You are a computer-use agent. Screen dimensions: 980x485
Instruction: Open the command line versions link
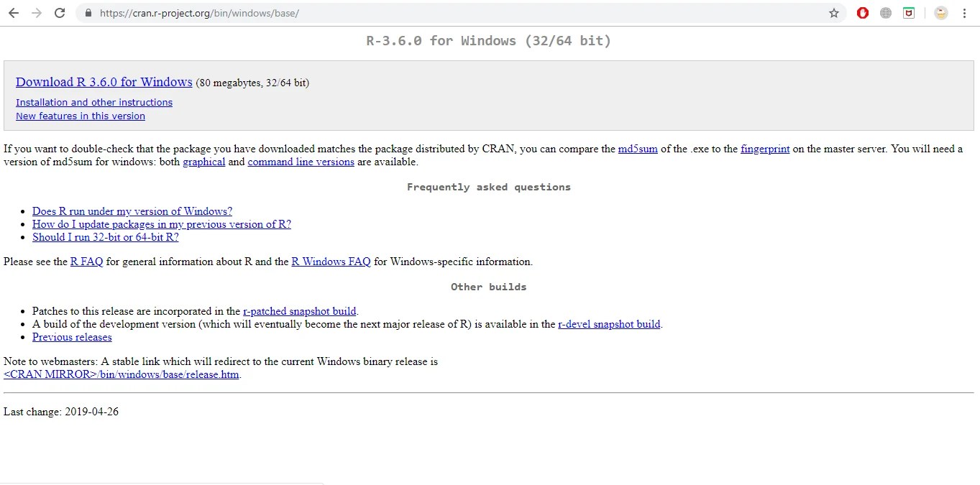[301, 162]
